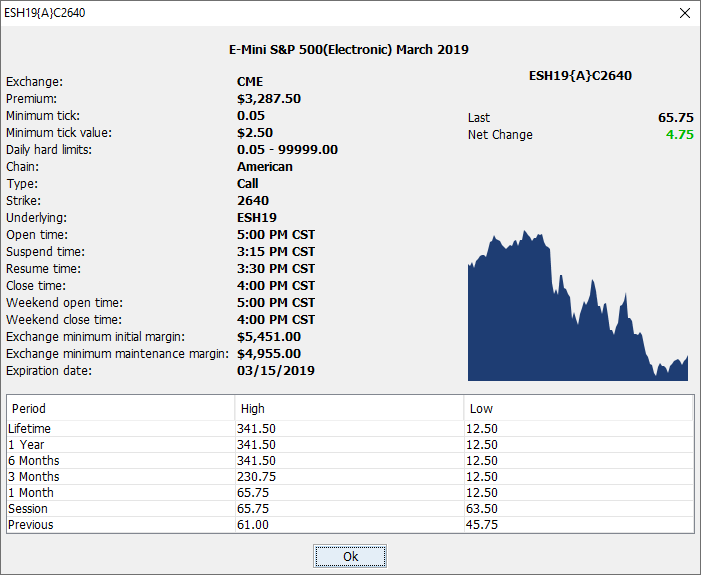Viewport: 701px width, 575px height.
Task: Click the Type value Call
Action: [248, 183]
